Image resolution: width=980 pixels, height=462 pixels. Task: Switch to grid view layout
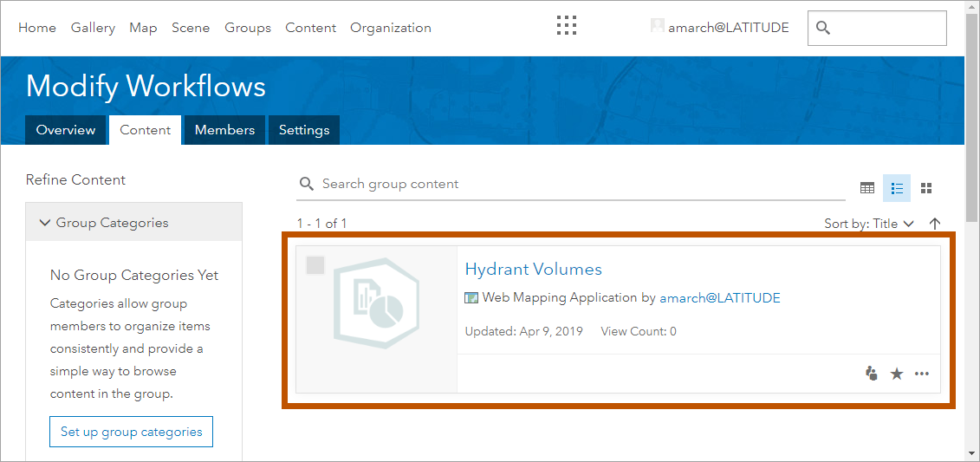925,188
